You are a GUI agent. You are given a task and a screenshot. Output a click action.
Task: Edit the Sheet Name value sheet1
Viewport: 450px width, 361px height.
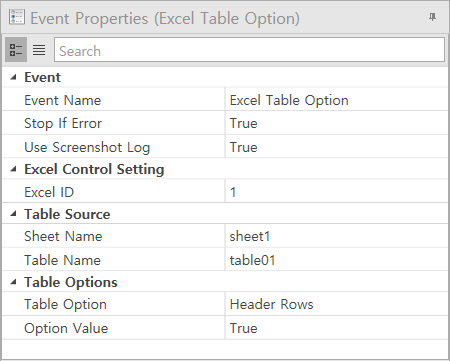click(x=336, y=236)
